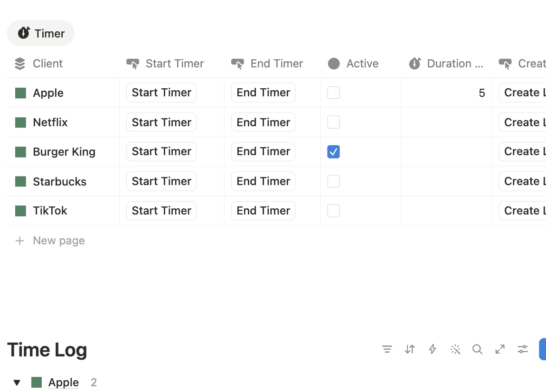Collapse the Apple group in Time Log

click(17, 383)
